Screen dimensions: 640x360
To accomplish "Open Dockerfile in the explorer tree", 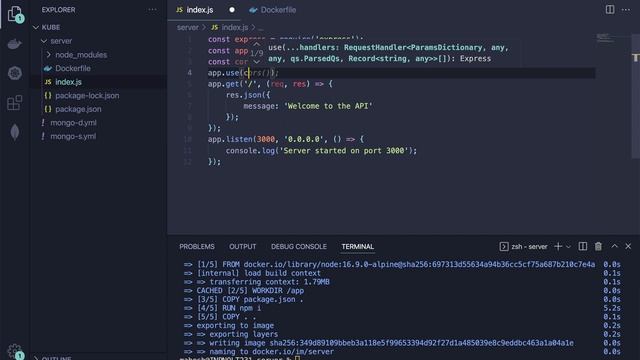I will [73, 68].
